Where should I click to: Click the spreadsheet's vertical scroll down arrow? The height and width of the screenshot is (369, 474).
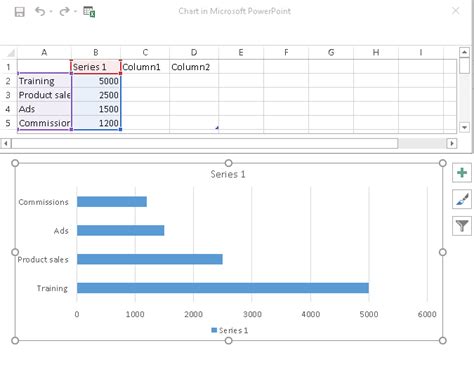click(x=464, y=127)
